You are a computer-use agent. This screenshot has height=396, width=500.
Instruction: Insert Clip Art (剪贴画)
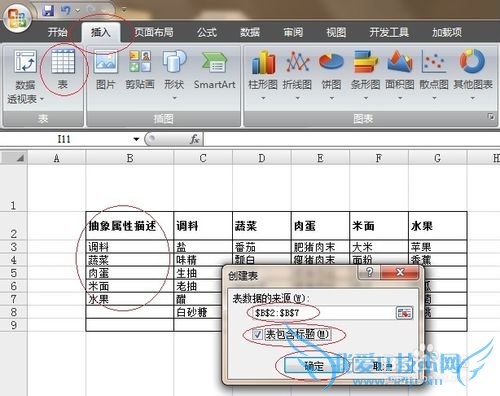(x=140, y=69)
